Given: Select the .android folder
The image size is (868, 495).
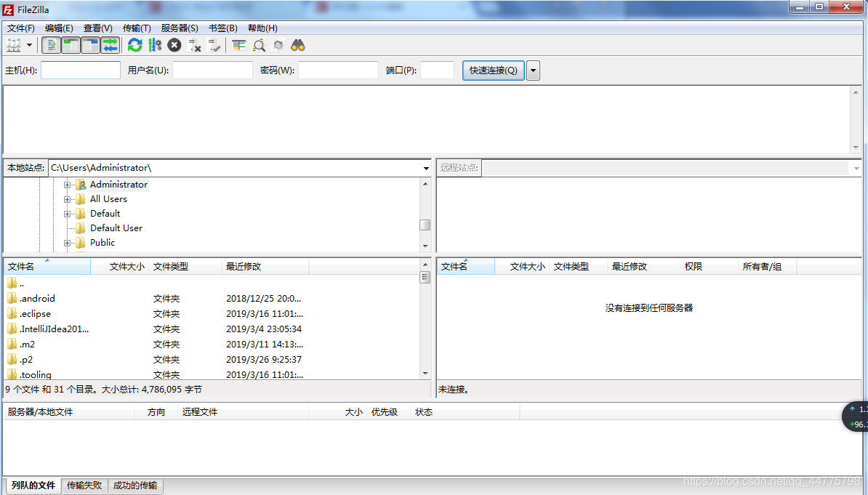Looking at the screenshot, I should tap(37, 299).
